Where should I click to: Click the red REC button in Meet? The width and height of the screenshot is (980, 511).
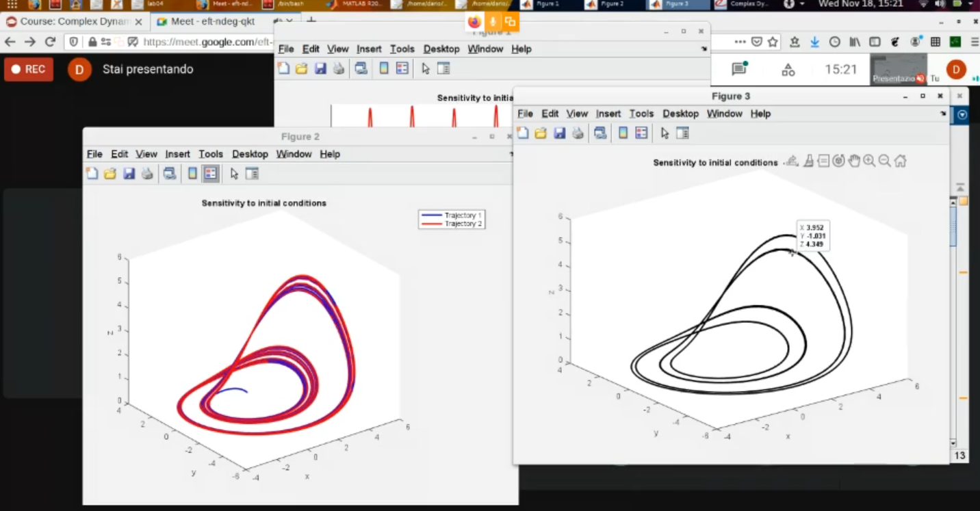coord(29,69)
